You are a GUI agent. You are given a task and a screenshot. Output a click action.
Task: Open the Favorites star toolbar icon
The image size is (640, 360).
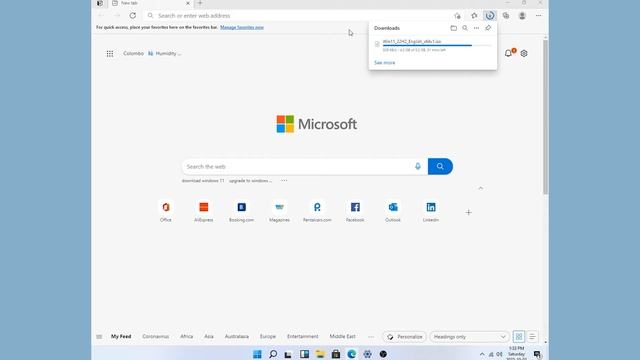click(x=474, y=16)
